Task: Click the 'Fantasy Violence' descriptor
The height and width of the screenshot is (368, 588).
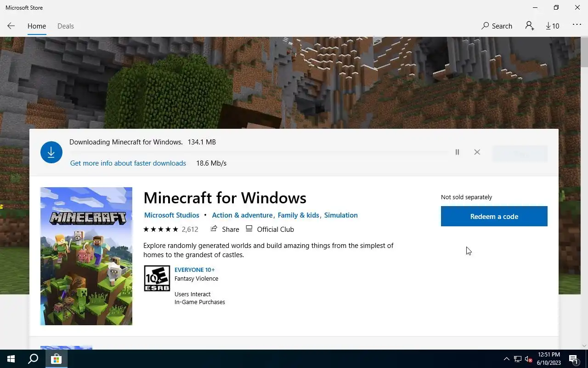Action: (196, 278)
